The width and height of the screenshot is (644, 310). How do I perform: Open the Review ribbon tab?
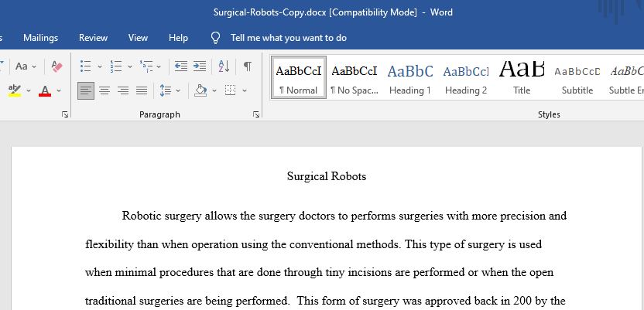tap(93, 38)
